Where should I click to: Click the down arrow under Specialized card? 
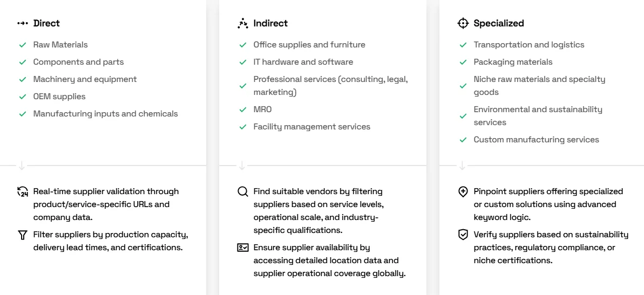463,166
